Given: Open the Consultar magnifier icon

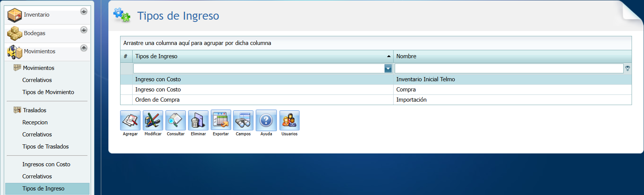Looking at the screenshot, I should [176, 121].
